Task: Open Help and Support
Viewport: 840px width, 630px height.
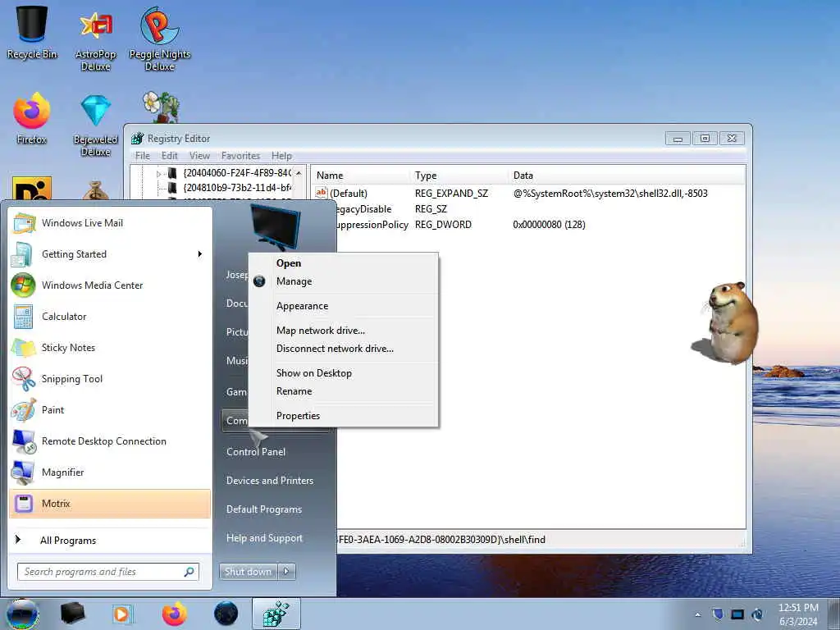Action: coord(264,538)
